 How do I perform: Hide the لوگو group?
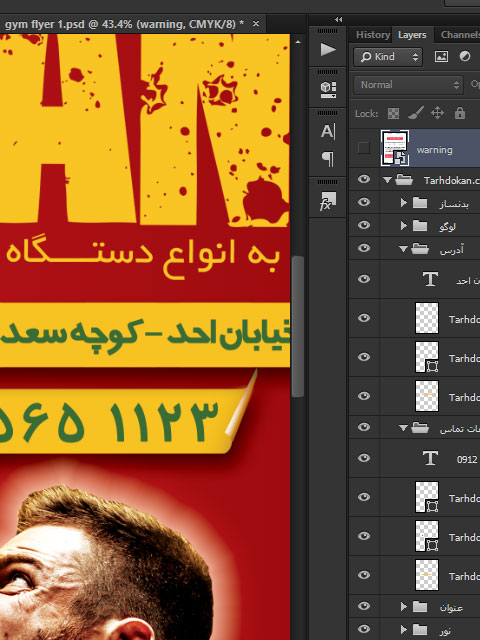pyautogui.click(x=364, y=225)
